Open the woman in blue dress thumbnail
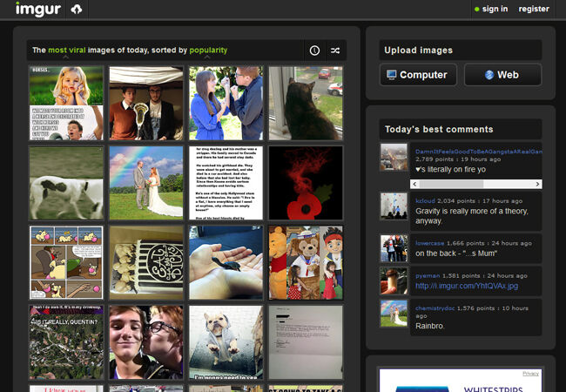Screen dimensions: 566x392 [226, 103]
